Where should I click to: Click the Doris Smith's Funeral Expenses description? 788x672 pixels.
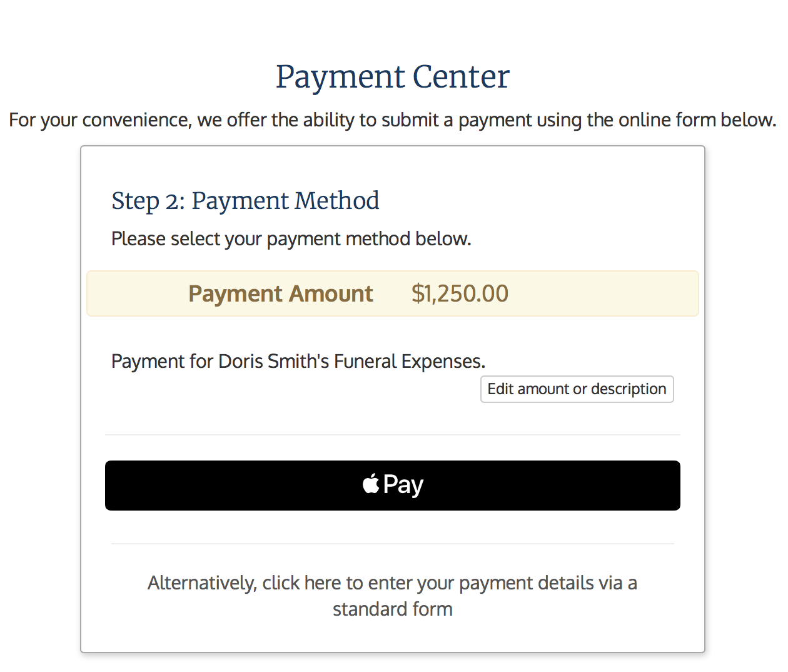click(298, 361)
